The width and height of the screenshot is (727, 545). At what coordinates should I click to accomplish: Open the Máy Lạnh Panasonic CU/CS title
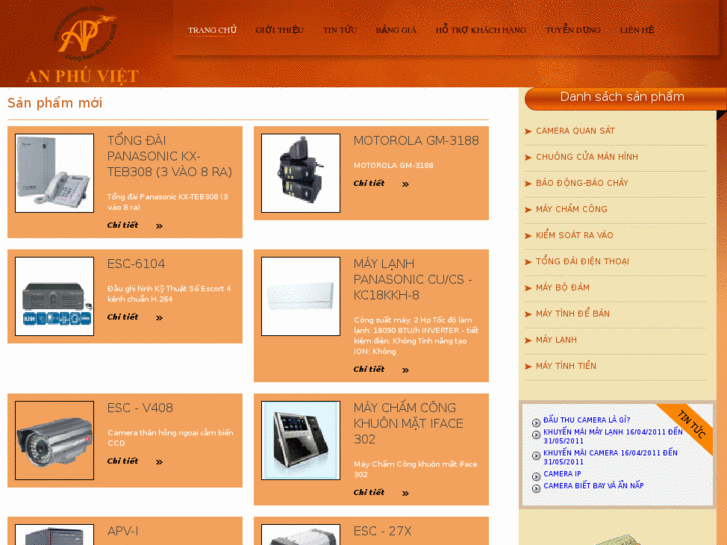click(x=413, y=280)
